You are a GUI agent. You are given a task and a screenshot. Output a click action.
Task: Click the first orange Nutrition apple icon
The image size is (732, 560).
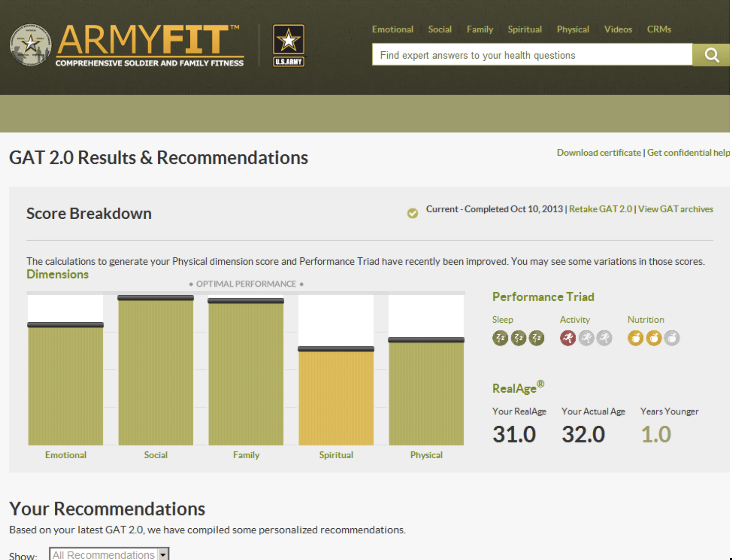(x=636, y=338)
